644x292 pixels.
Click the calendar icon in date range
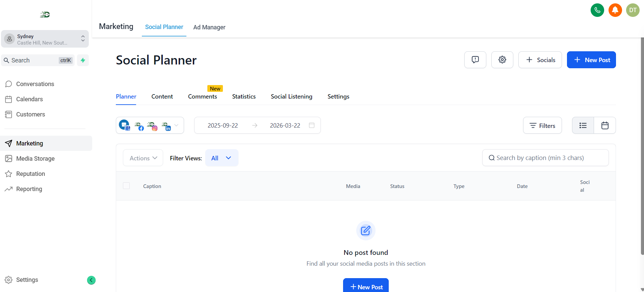[x=311, y=125]
